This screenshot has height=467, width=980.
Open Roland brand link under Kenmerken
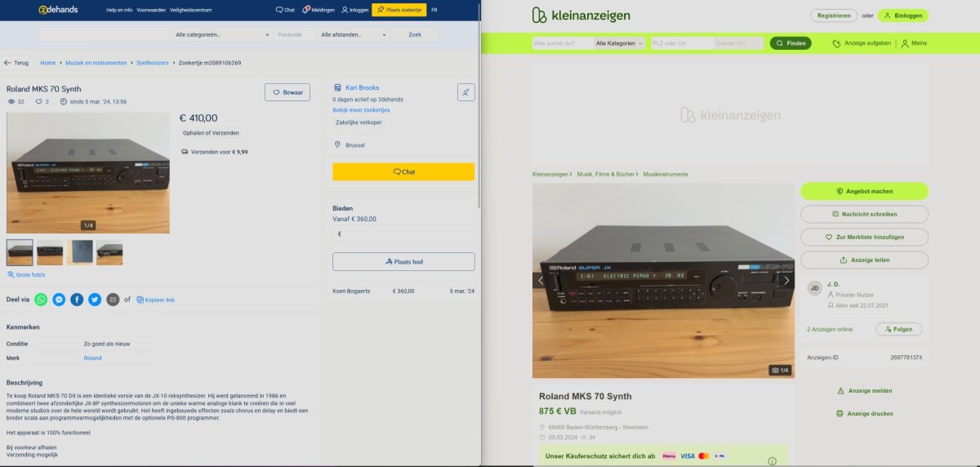[92, 358]
